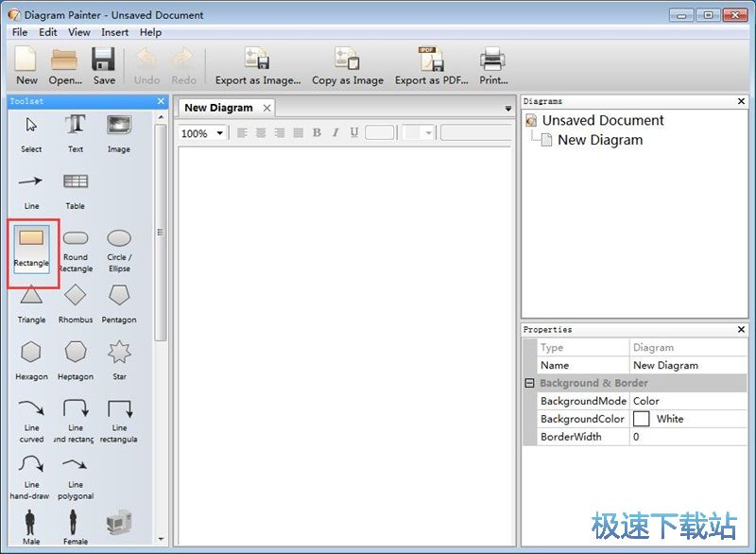Toggle underline text formatting
Image resolution: width=756 pixels, height=554 pixels.
(354, 133)
